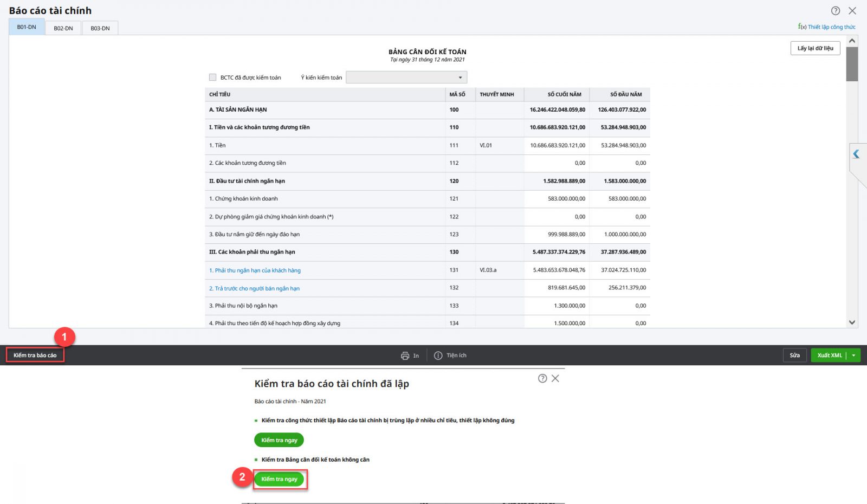This screenshot has height=504, width=867.
Task: Click the Kiểm tra báo cáo button
Action: pyautogui.click(x=35, y=356)
